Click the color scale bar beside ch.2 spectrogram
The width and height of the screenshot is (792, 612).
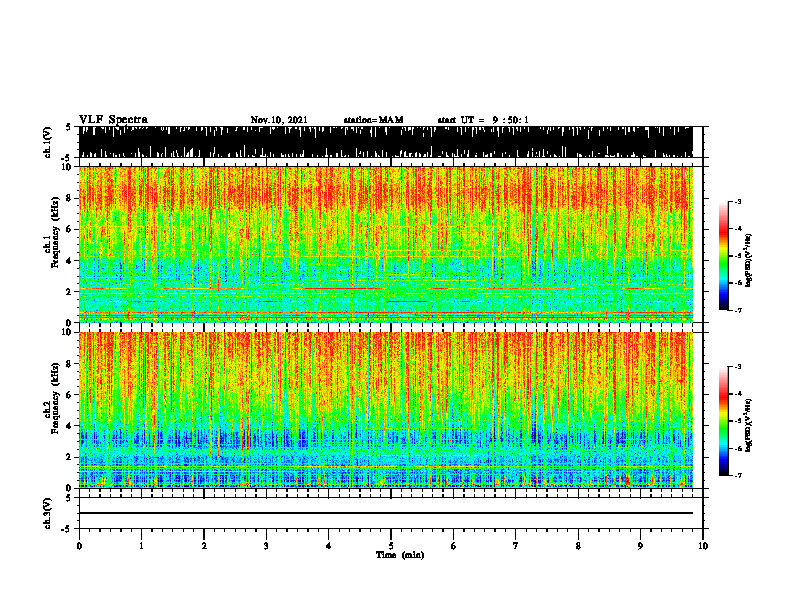coord(724,421)
